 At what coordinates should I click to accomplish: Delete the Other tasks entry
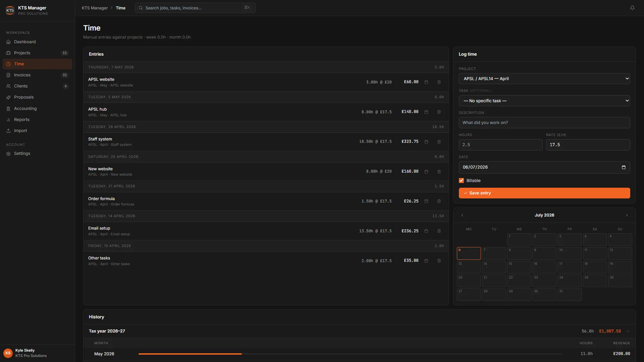439,261
